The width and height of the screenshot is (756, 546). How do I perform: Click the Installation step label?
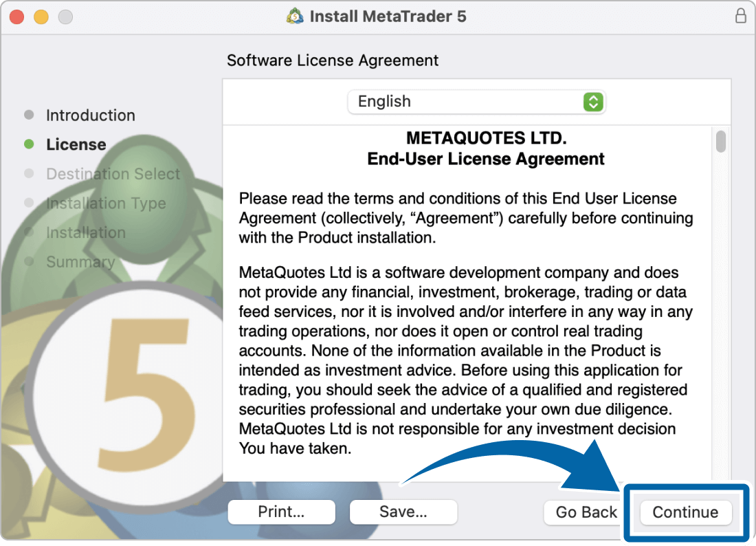86,232
